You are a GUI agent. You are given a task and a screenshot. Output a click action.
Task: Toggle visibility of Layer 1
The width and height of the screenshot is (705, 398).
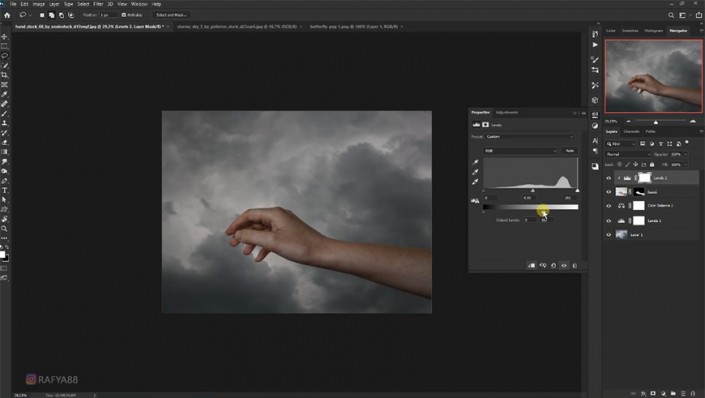609,235
